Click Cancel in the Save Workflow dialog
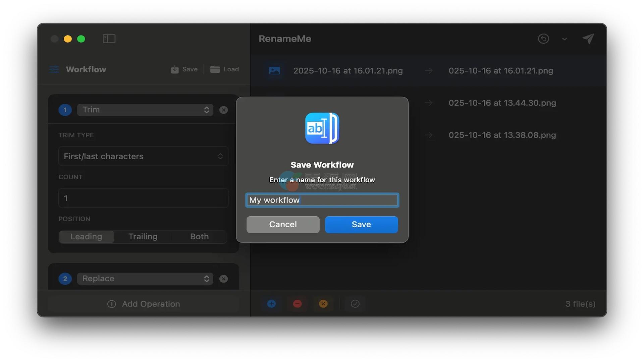Image resolution: width=644 pixels, height=362 pixels. 283,225
